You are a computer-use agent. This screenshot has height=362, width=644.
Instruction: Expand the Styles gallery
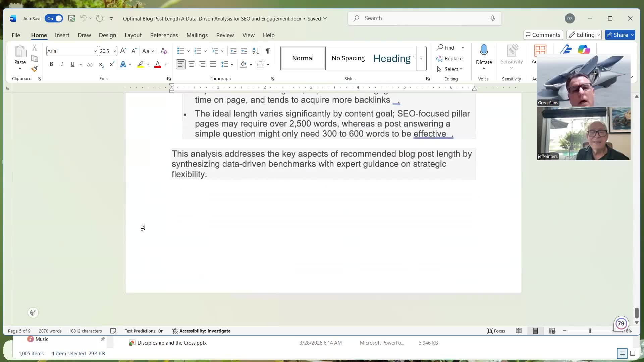(421, 58)
